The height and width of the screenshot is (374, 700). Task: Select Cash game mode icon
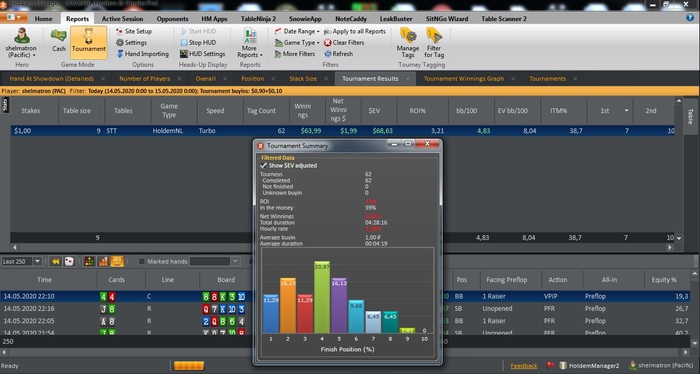pos(58,40)
